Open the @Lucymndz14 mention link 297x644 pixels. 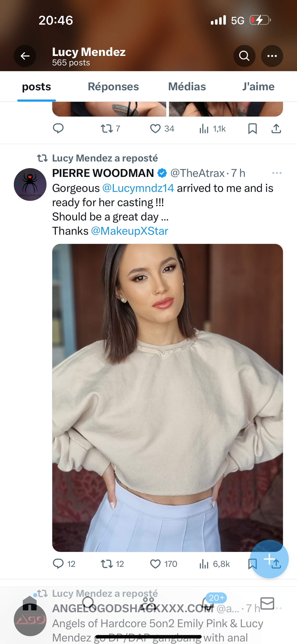pos(138,188)
